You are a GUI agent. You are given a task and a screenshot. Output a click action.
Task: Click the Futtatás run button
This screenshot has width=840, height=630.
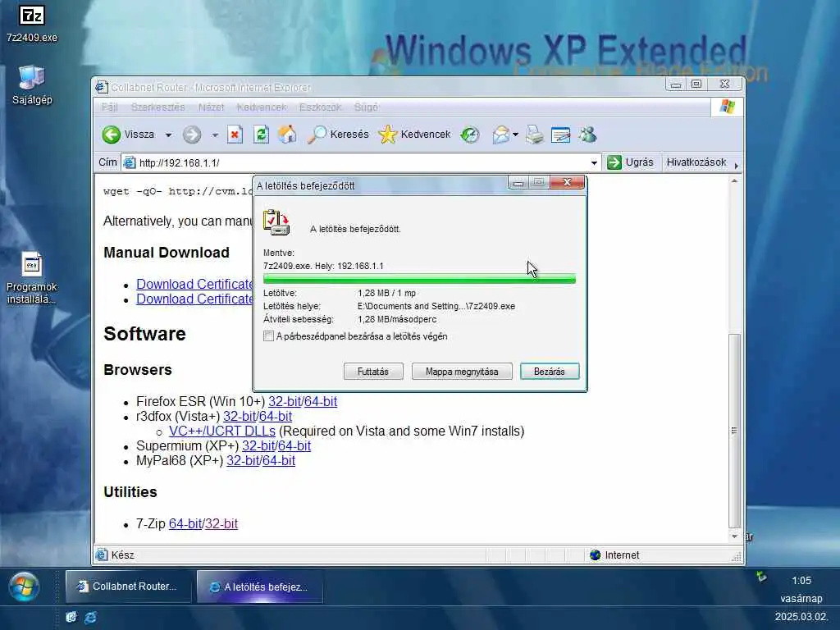pos(373,372)
